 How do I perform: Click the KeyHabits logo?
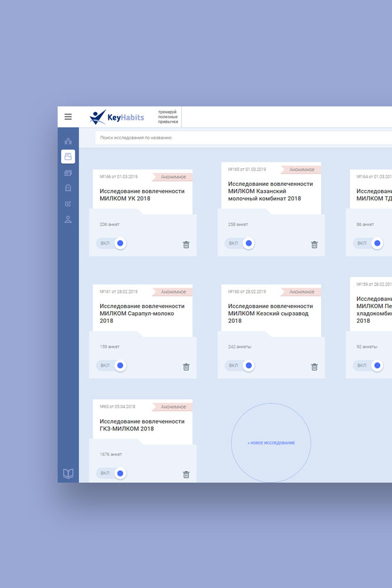(x=117, y=117)
